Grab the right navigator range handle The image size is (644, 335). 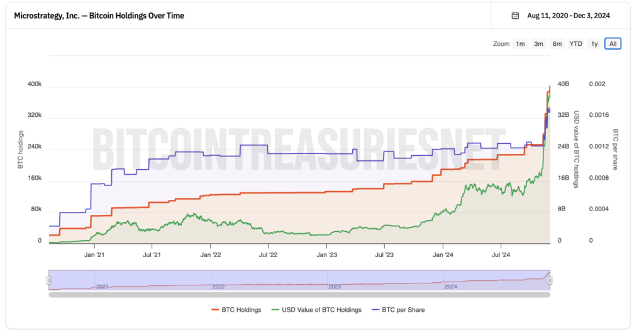(550, 280)
